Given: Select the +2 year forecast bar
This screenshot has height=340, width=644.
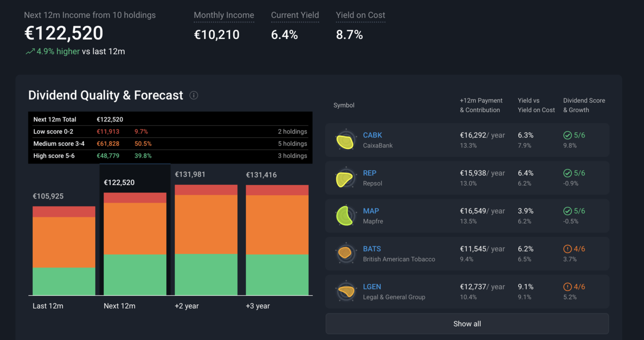Looking at the screenshot, I should tap(206, 240).
